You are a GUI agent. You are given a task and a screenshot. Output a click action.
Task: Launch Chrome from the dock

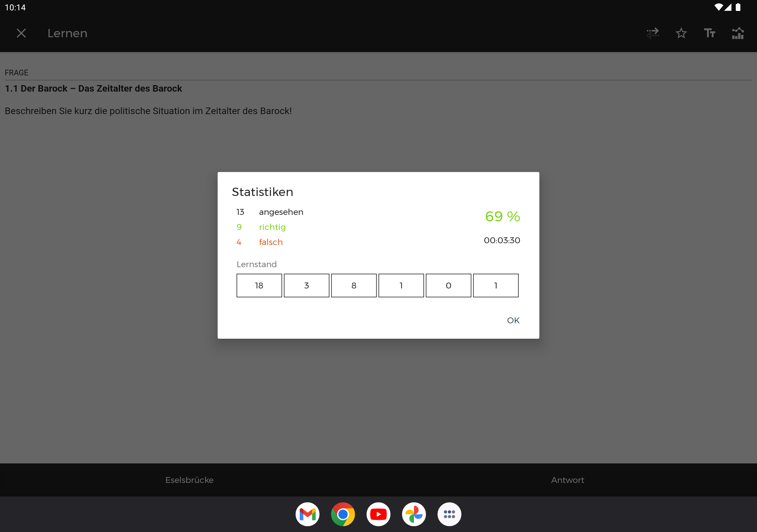(343, 514)
